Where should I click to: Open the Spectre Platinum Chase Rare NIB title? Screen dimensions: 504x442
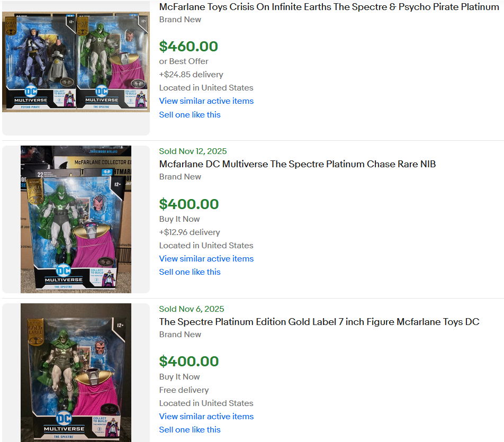(x=298, y=164)
